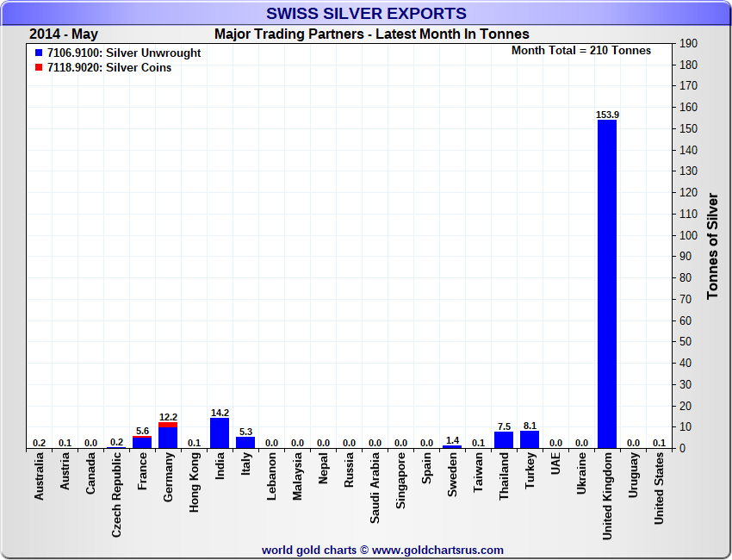Click the 'Silver Coins' legend text
The width and height of the screenshot is (732, 560).
coord(138,68)
